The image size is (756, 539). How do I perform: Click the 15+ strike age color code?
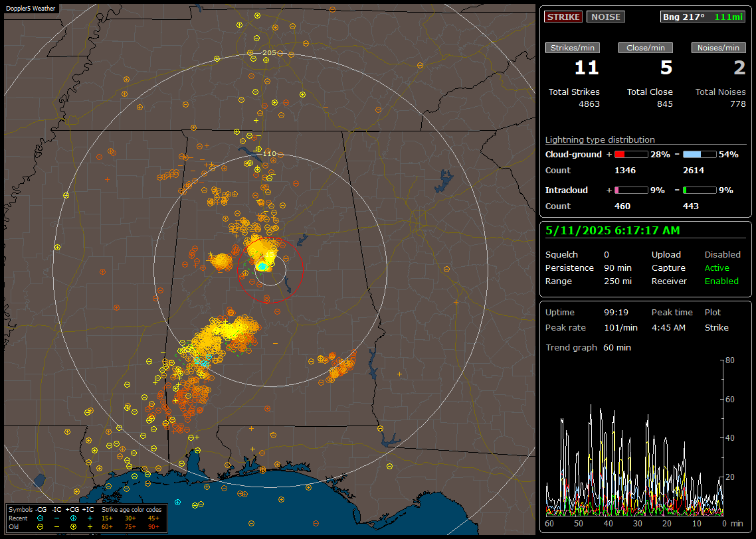pyautogui.click(x=107, y=518)
